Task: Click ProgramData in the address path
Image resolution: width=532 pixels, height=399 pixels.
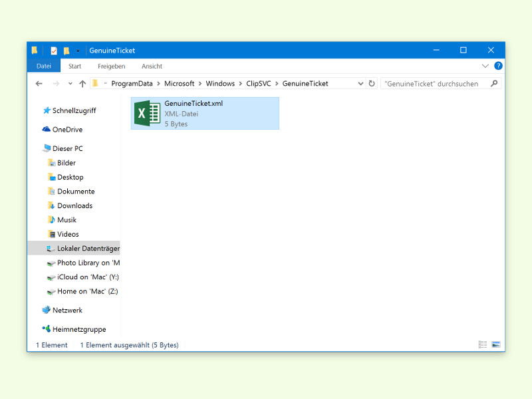Action: click(132, 84)
